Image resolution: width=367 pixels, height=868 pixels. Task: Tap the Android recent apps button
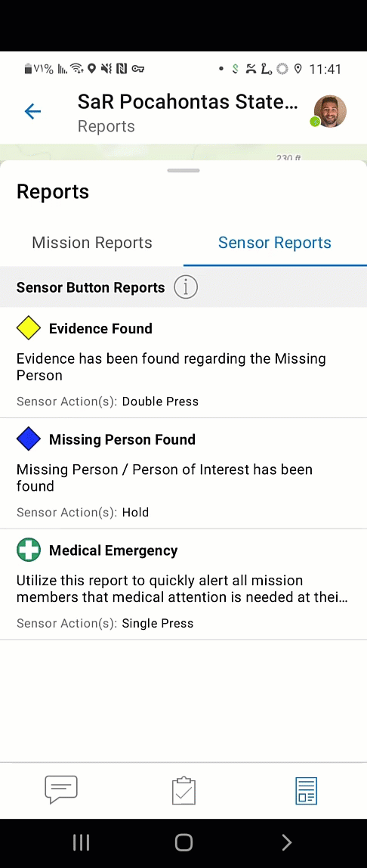82,842
